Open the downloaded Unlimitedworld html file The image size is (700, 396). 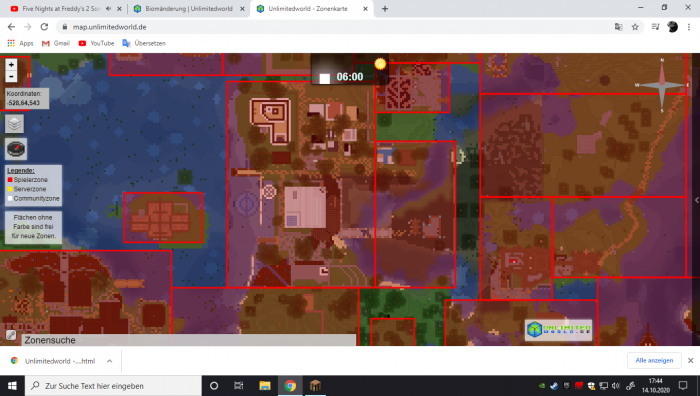(x=54, y=361)
